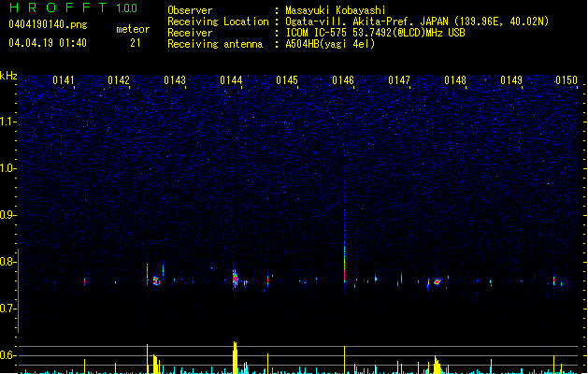Screen dimensions: 588x374
Task: Click the yellow intensity spike at 0146
Action: click(345, 360)
